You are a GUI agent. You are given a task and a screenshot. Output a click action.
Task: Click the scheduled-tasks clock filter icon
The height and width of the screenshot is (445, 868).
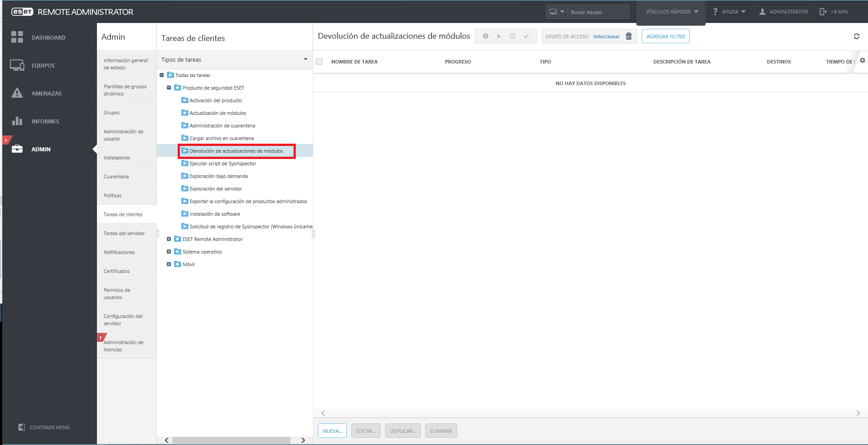point(513,36)
